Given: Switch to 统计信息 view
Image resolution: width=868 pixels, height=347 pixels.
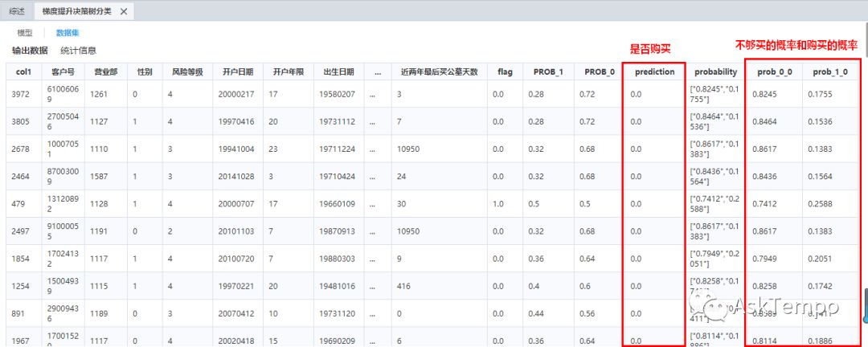Looking at the screenshot, I should (x=78, y=51).
